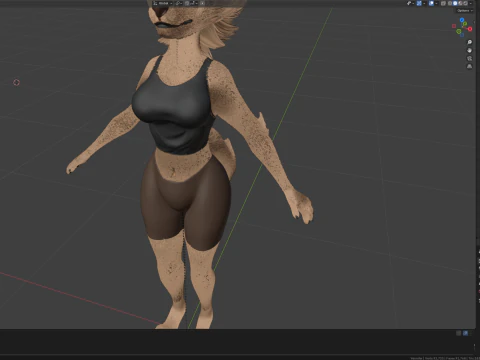Click the red X axis on the gizmo

[470, 29]
